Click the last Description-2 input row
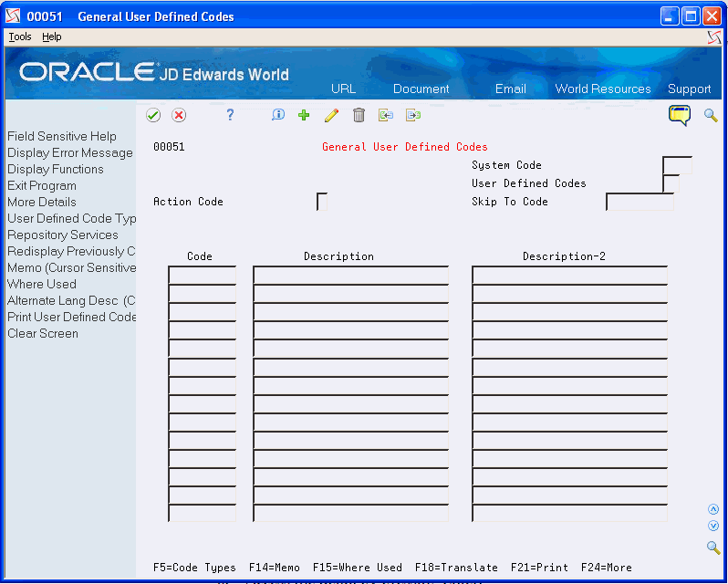Screen dimensions: 728x584 [569, 514]
